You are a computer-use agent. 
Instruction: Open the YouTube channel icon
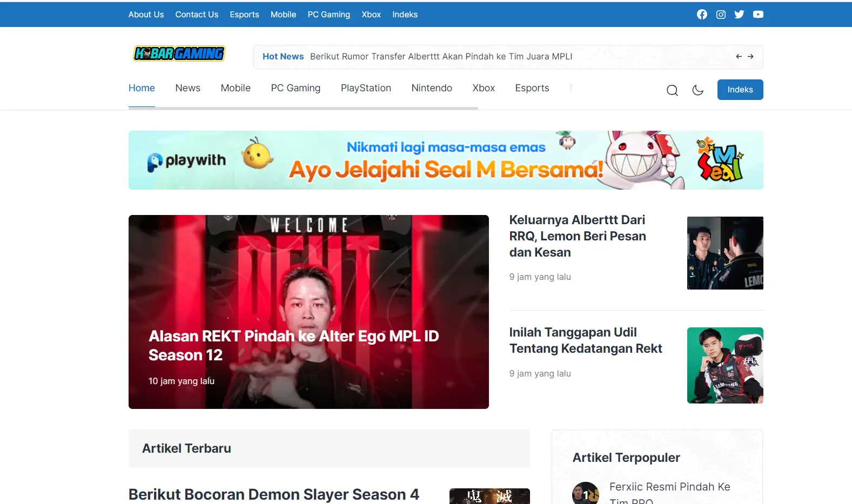(x=758, y=15)
